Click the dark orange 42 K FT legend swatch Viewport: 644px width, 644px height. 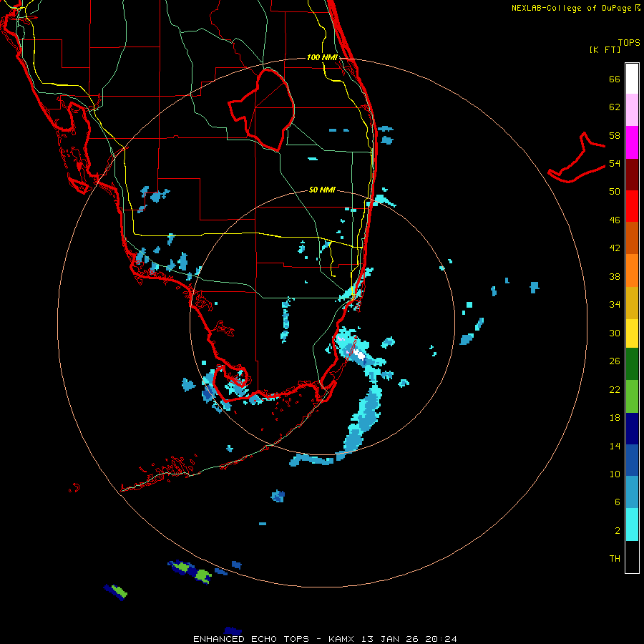coord(632,238)
